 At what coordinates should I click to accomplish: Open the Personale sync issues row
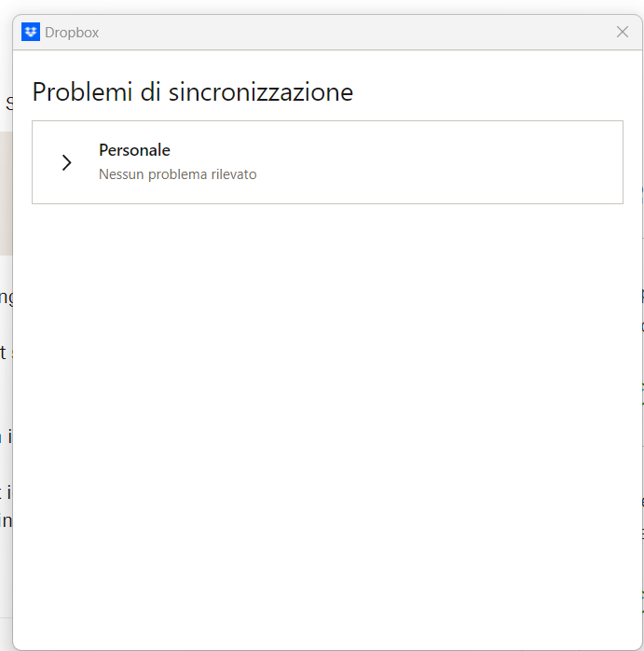pos(326,162)
